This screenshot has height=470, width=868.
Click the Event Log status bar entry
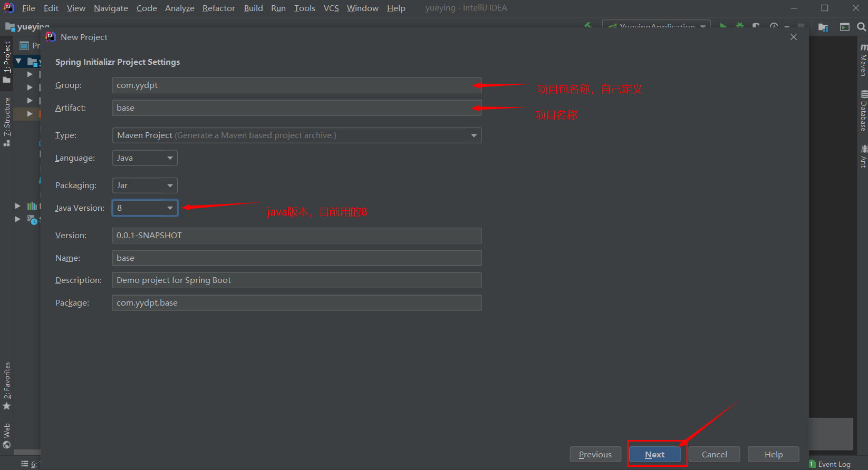[830, 464]
